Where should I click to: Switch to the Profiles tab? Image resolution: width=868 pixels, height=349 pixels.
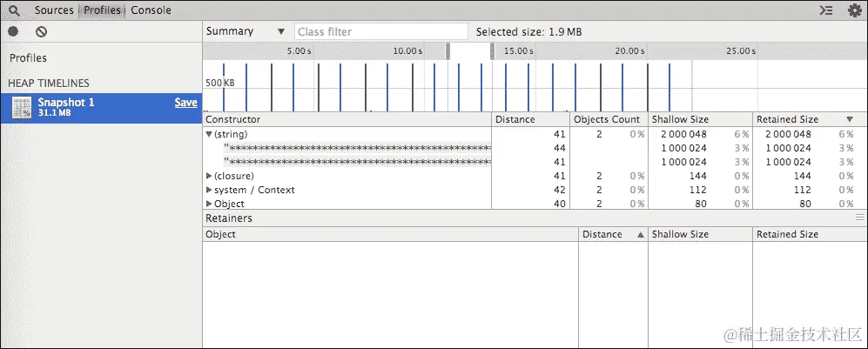click(103, 10)
